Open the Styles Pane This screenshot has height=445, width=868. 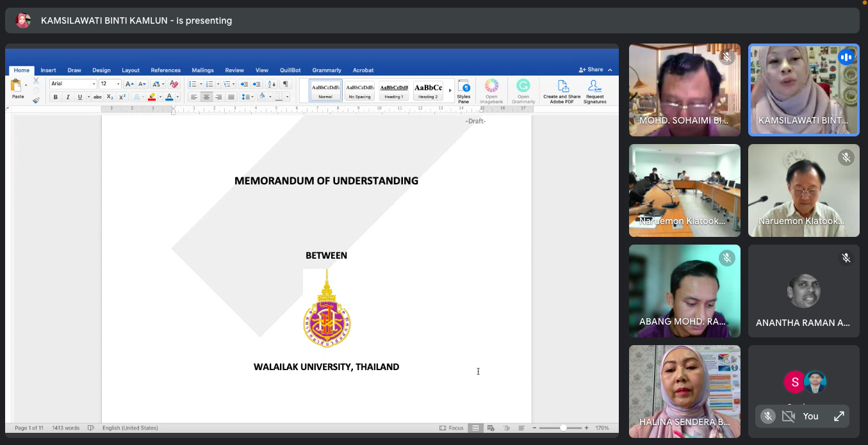tap(464, 90)
